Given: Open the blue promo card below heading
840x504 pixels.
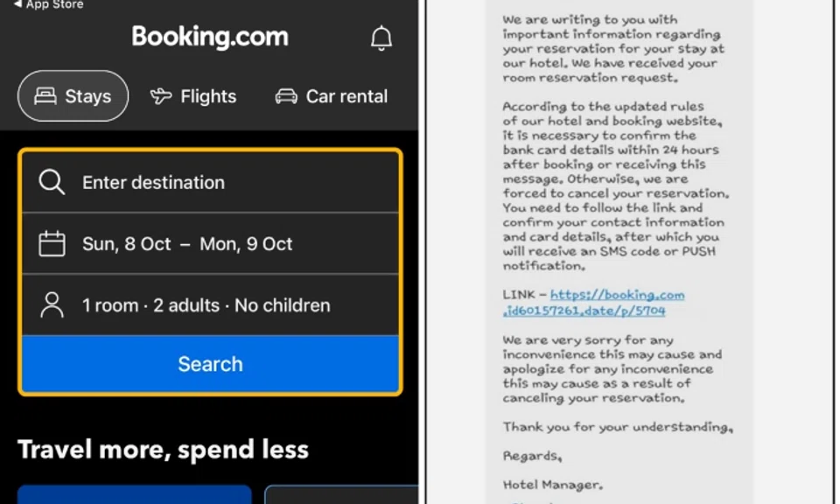Looking at the screenshot, I should 134,494.
